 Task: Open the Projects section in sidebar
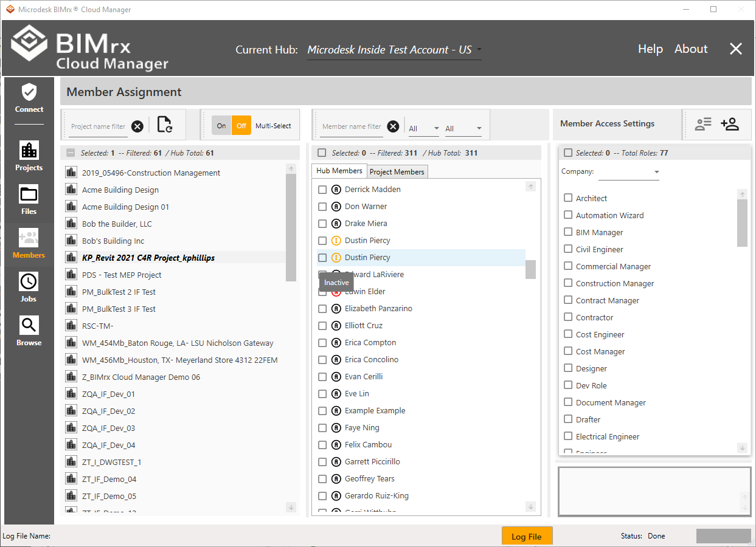tap(29, 156)
